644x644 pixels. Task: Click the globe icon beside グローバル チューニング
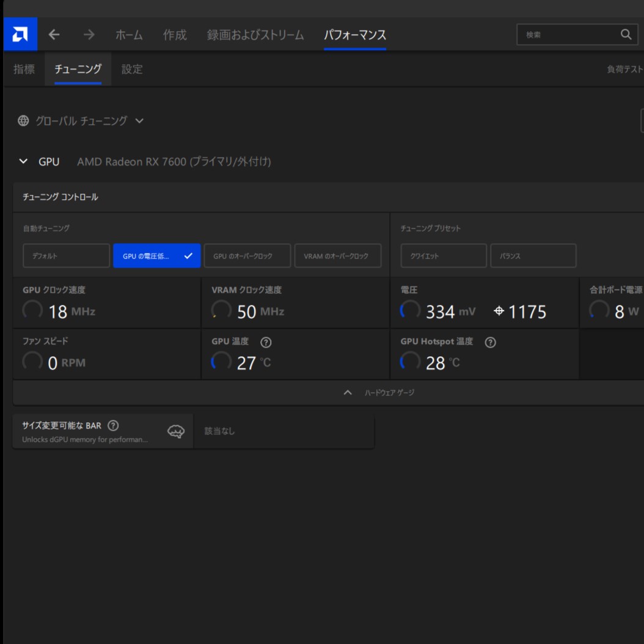click(x=23, y=121)
